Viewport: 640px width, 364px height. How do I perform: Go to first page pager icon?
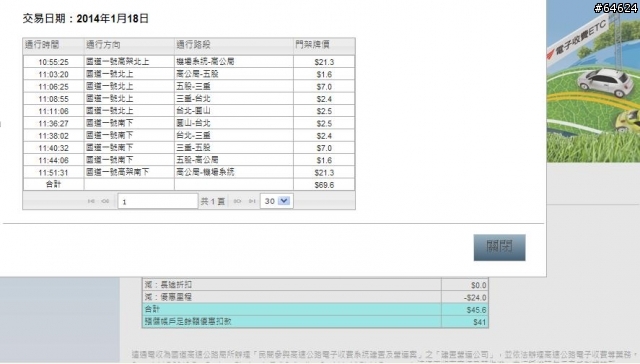tap(91, 201)
